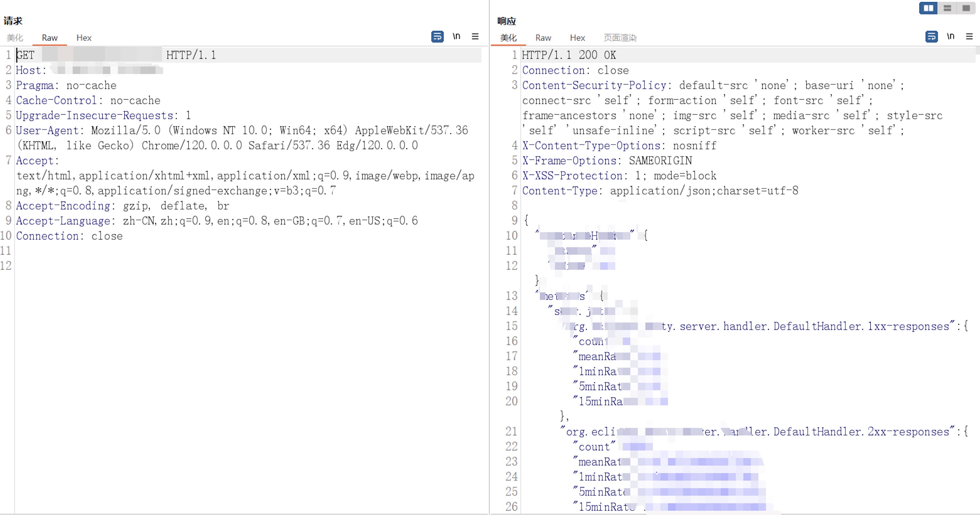The height and width of the screenshot is (515, 980).
Task: Toggle word wrap in request pane
Action: click(437, 37)
